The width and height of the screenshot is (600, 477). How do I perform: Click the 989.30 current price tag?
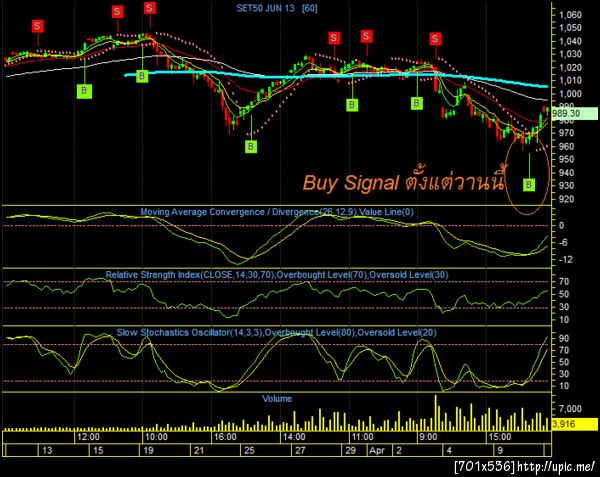click(574, 114)
